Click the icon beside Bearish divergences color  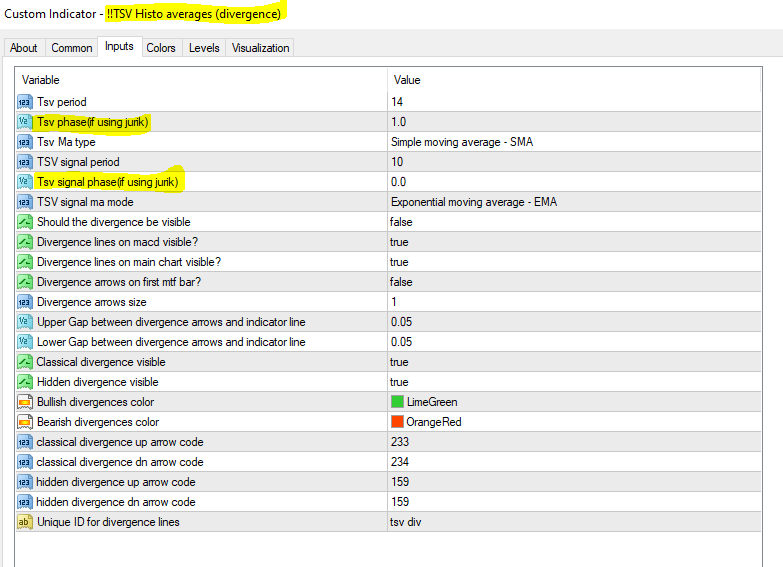point(25,422)
